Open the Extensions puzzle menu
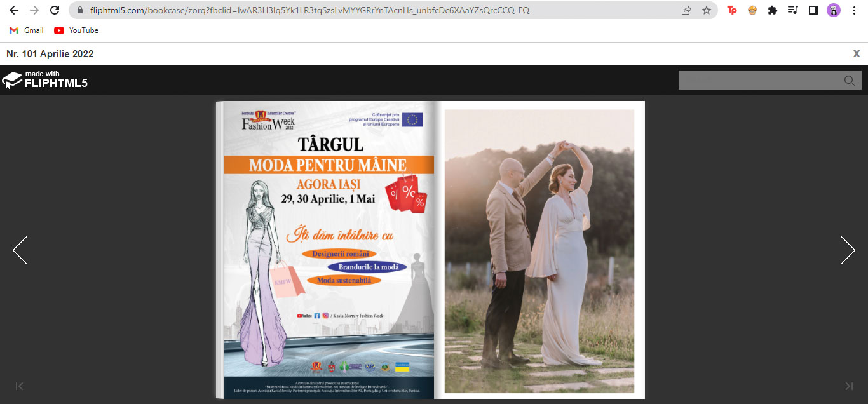This screenshot has width=868, height=404. (773, 10)
